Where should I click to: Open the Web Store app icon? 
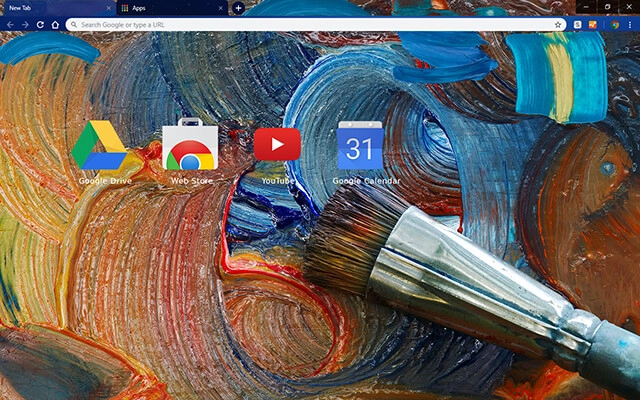tap(190, 144)
